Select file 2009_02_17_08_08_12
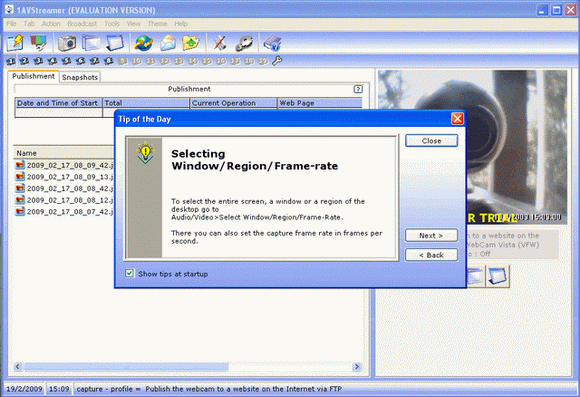The height and width of the screenshot is (397, 580). 64,200
